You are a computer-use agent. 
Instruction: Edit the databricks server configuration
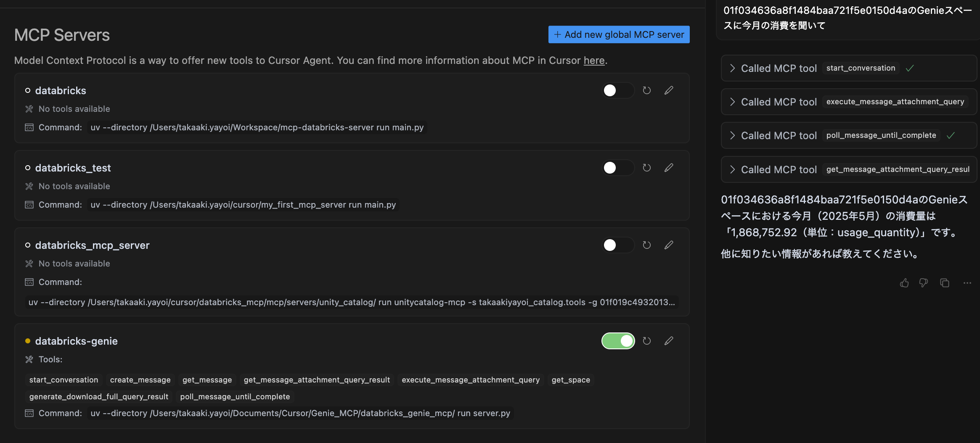point(669,90)
